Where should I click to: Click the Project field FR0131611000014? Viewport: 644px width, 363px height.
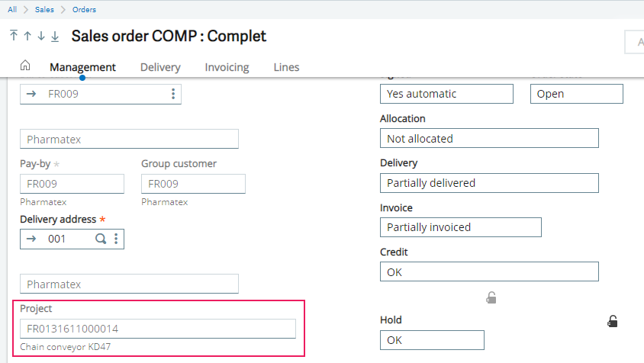click(x=157, y=329)
